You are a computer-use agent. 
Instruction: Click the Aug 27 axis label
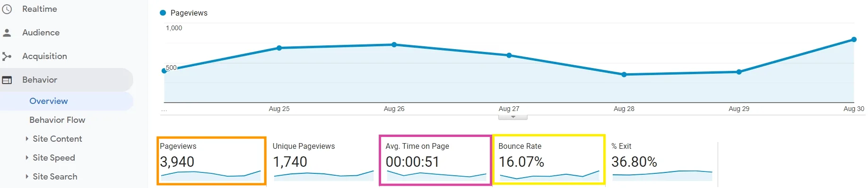click(x=509, y=109)
